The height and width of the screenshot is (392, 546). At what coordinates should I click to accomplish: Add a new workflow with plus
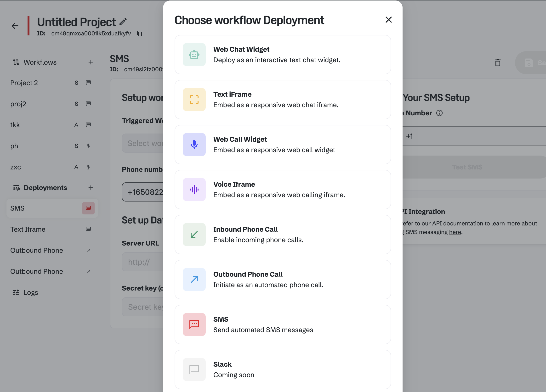click(91, 62)
